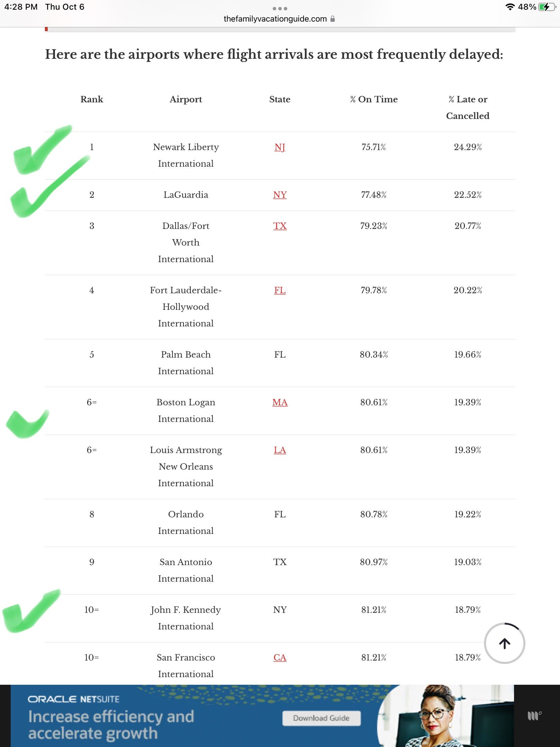560x747 pixels.
Task: Tap the Newark Liberty International airport name
Action: point(186,155)
